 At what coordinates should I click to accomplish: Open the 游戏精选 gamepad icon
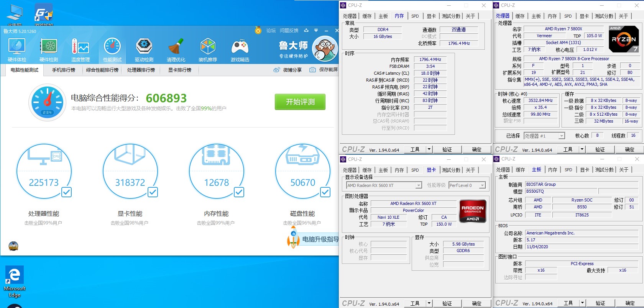pos(240,47)
